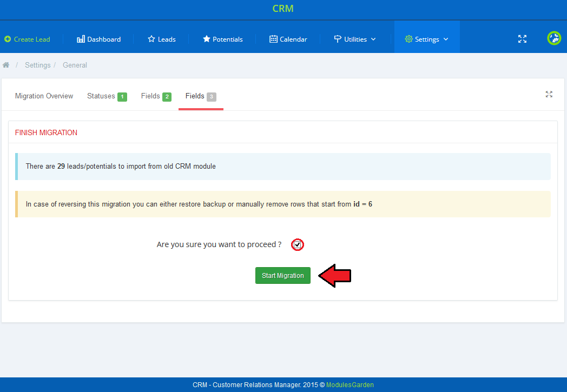Open the Leads menu item
567x392 pixels.
pyautogui.click(x=162, y=39)
